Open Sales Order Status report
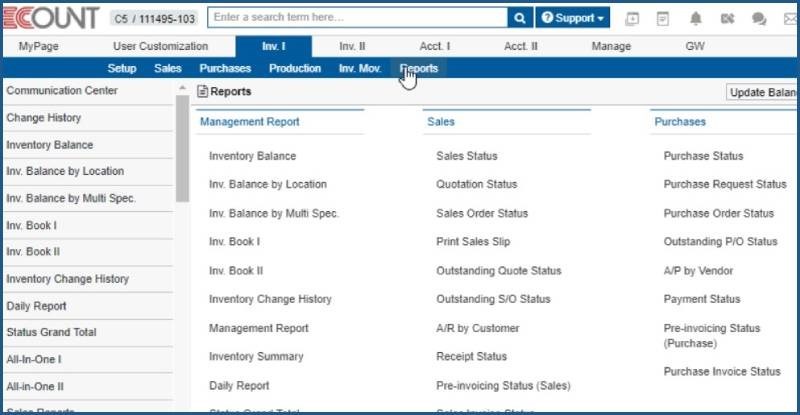The height and width of the screenshot is (415, 800). 482,213
